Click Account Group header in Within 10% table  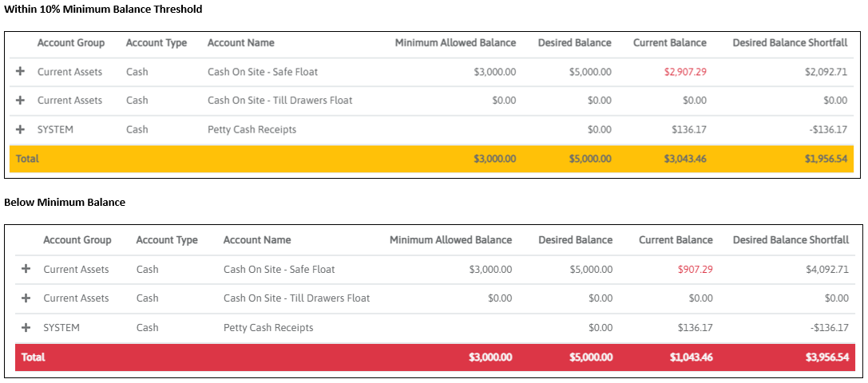71,43
